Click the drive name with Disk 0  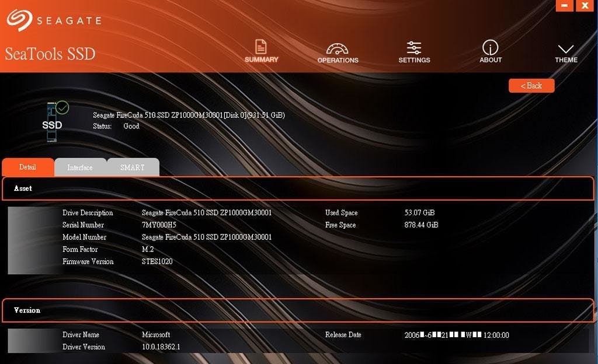coord(189,115)
